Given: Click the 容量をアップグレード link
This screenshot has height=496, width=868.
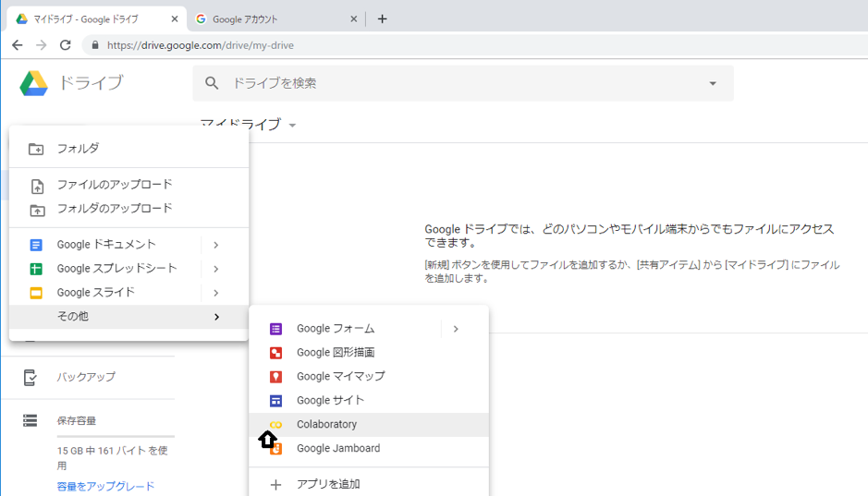Looking at the screenshot, I should pyautogui.click(x=105, y=487).
